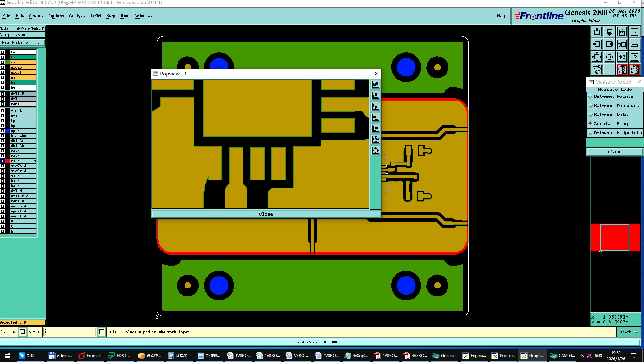Image resolution: width=644 pixels, height=362 pixels.
Task: Click the 1:2 zoom scale icon
Action: (622, 57)
